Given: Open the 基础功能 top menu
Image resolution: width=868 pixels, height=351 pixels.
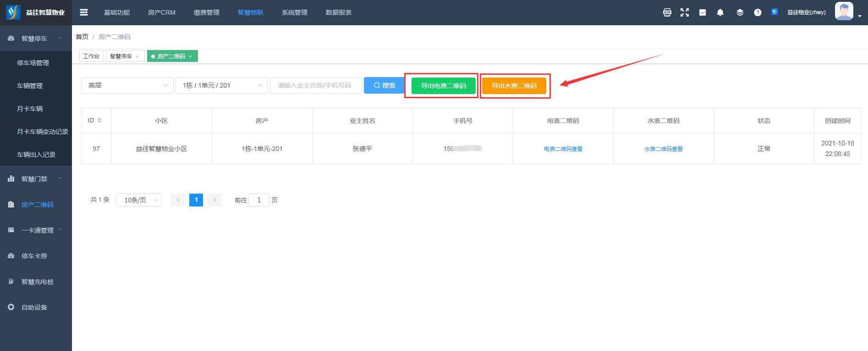Looking at the screenshot, I should point(117,12).
